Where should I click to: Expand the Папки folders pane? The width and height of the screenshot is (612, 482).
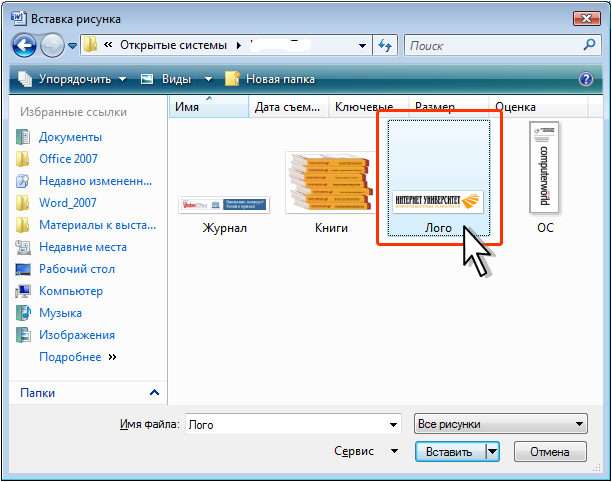point(155,393)
